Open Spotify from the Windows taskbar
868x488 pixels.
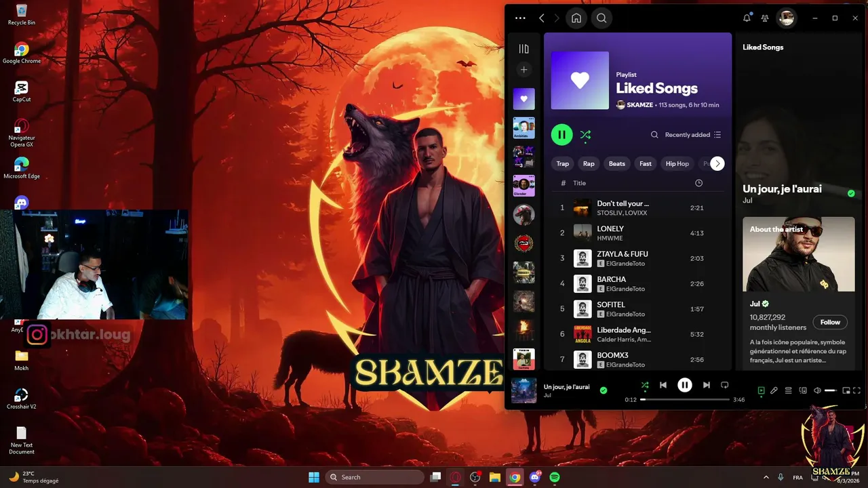(x=555, y=477)
